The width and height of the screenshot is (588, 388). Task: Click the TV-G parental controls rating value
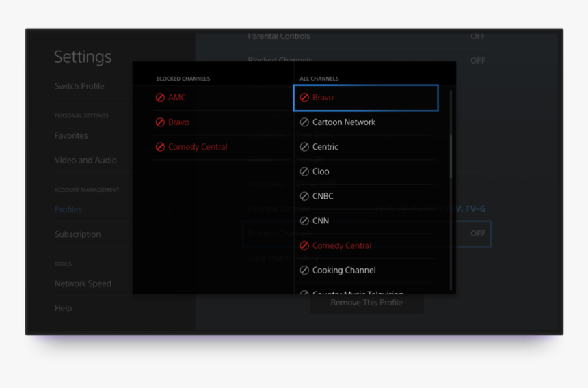tap(475, 208)
